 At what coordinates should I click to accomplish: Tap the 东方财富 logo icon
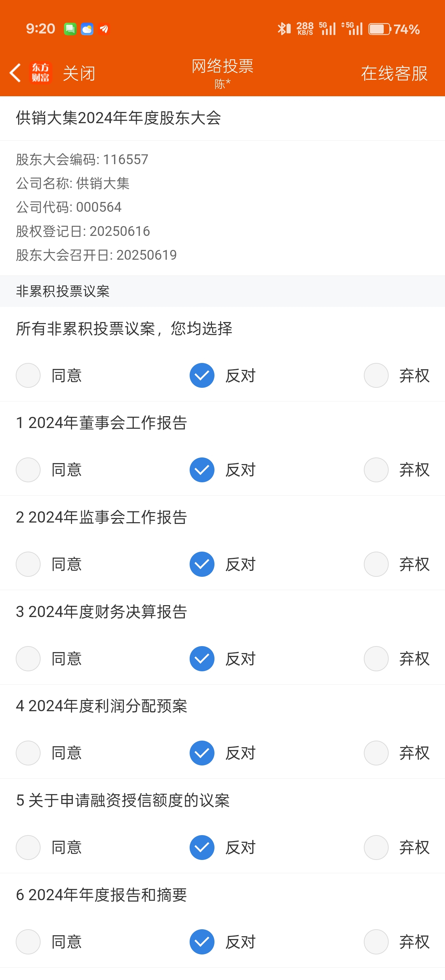(40, 73)
